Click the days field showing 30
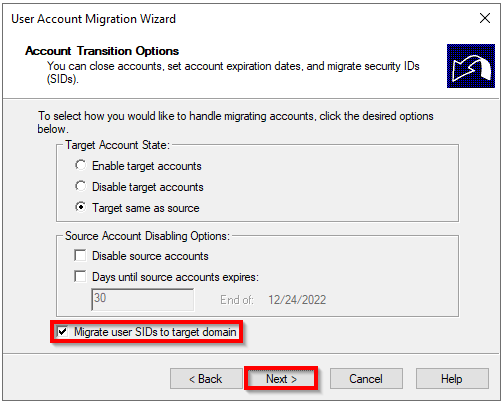The image size is (503, 401). [x=143, y=299]
